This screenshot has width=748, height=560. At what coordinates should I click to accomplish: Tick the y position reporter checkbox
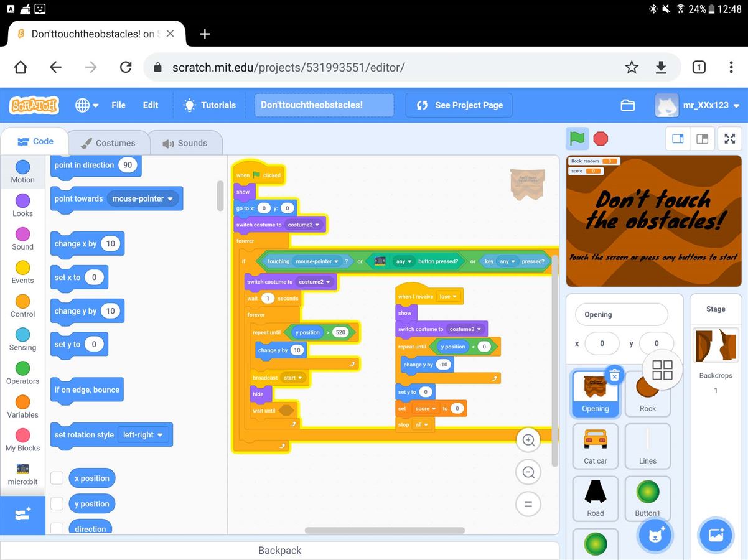pos(57,504)
